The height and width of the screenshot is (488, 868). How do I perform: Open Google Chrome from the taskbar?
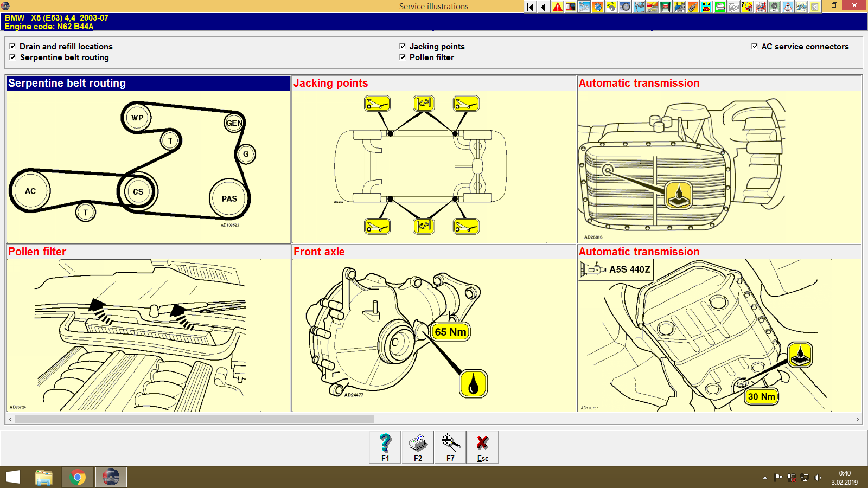78,477
